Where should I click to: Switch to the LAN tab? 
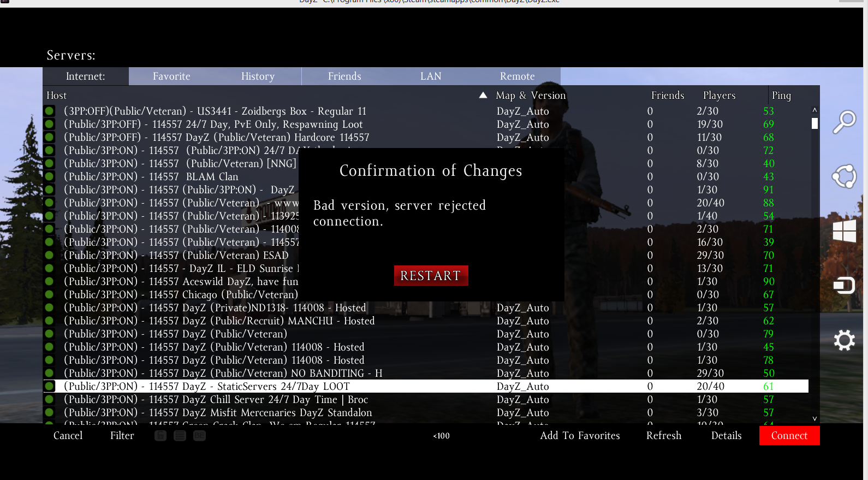(x=431, y=76)
